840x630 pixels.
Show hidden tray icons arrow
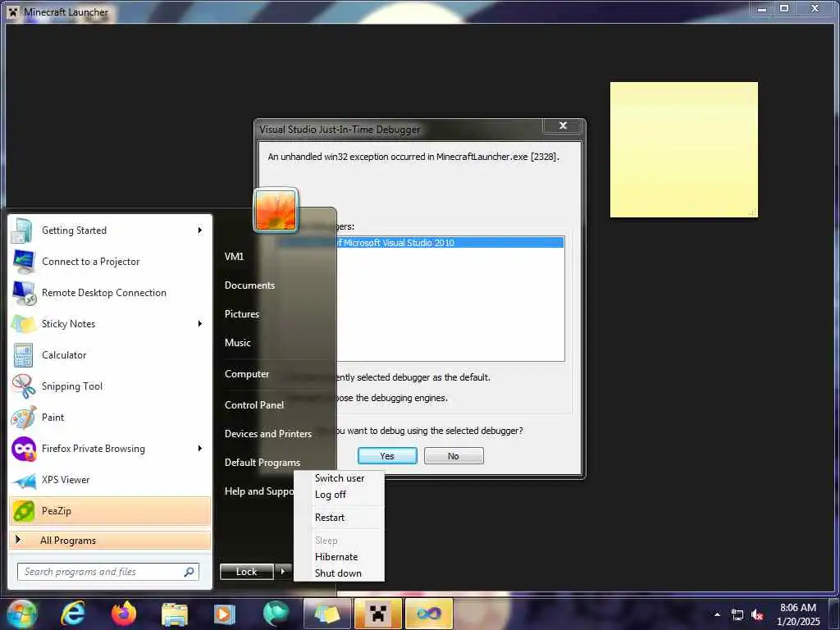[717, 615]
